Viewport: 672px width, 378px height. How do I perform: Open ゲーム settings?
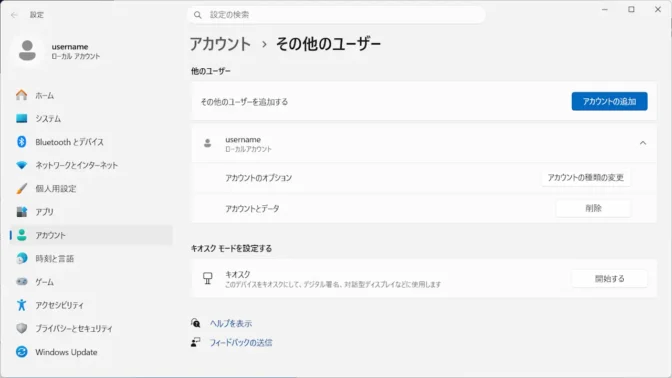91,282
